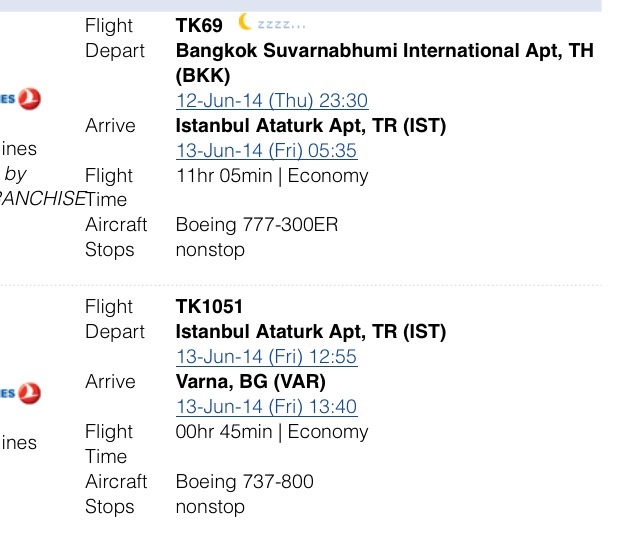Select the Varna, BG (VAR) arrival airport
The width and height of the screenshot is (631, 537).
click(x=250, y=382)
